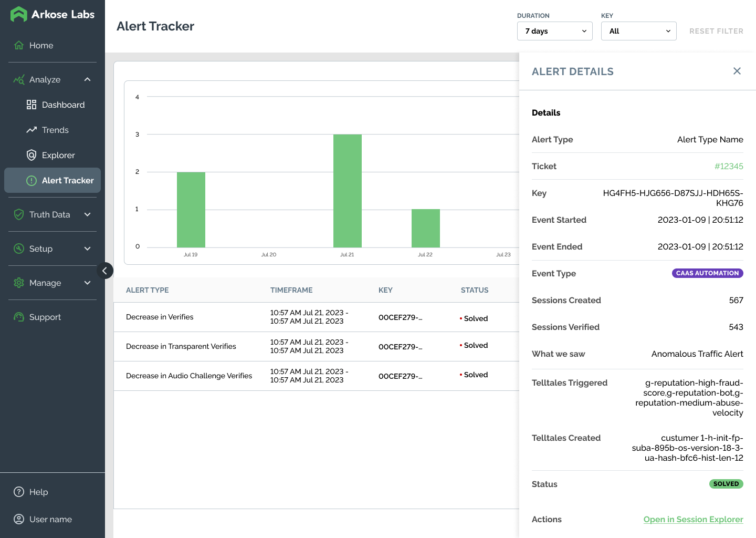Open the Key dropdown set to All
Viewport: 756px width, 538px height.
(x=638, y=31)
